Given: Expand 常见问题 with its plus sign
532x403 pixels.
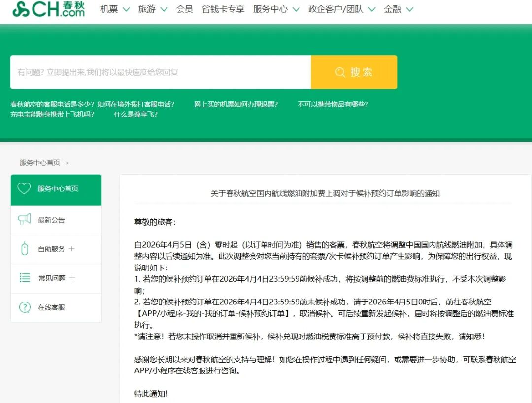Looking at the screenshot, I should point(72,278).
